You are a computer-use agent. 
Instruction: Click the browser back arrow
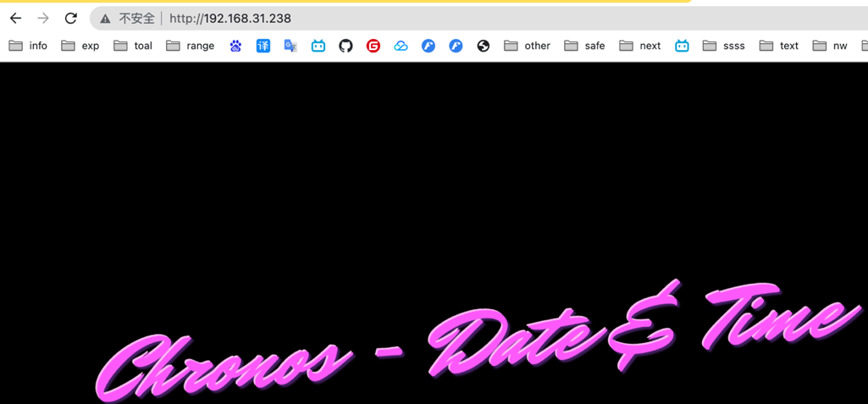coord(15,18)
